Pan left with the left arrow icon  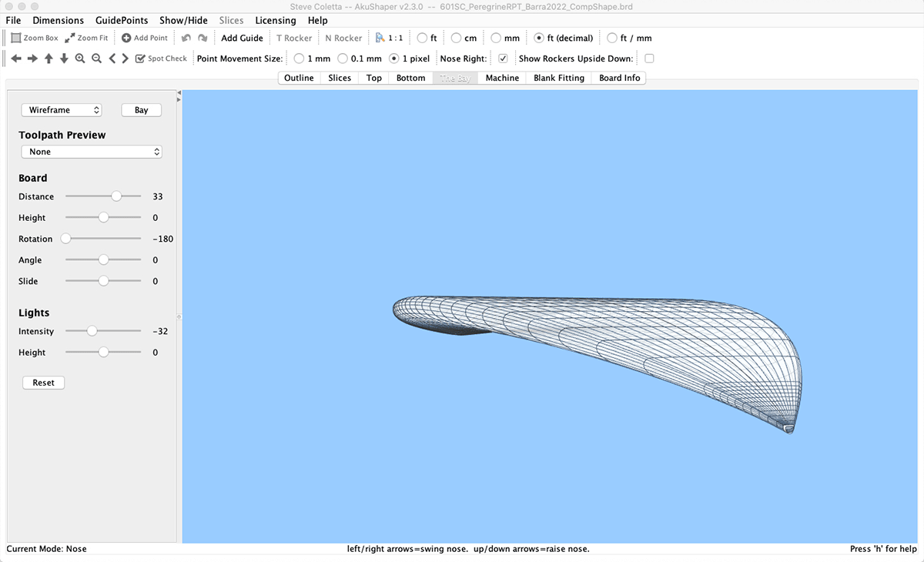tap(16, 59)
